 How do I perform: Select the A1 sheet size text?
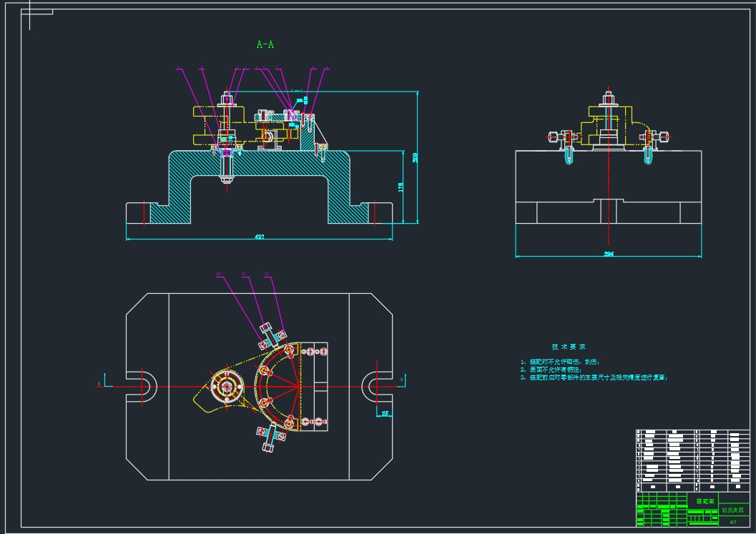pos(733,522)
